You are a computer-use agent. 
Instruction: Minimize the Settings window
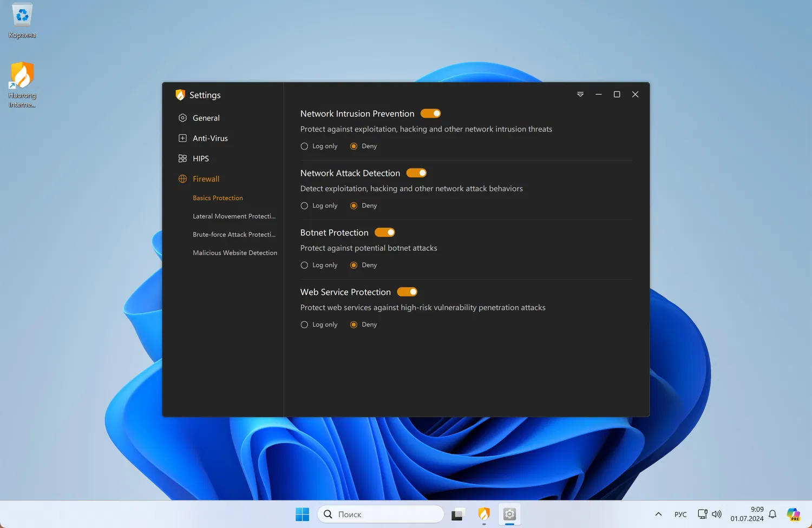click(599, 94)
